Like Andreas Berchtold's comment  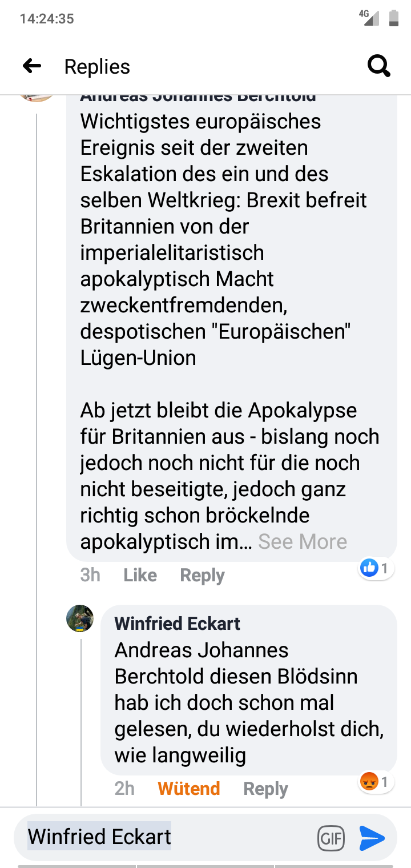[x=140, y=575]
